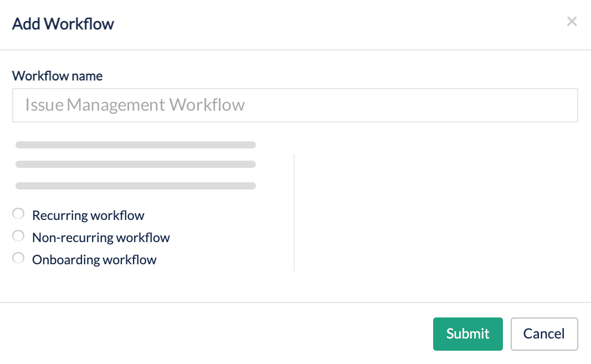Click the "Recurring workflow" label text
The width and height of the screenshot is (591, 364).
(x=88, y=216)
